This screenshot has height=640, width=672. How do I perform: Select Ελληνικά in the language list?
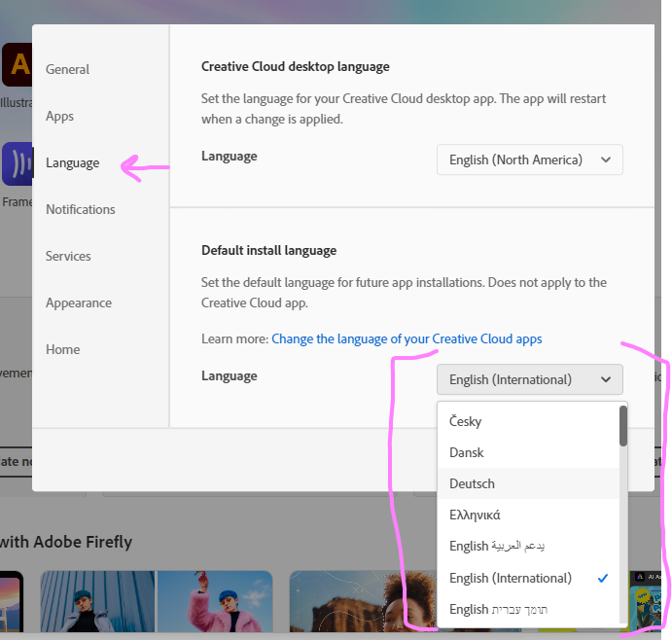pos(528,516)
